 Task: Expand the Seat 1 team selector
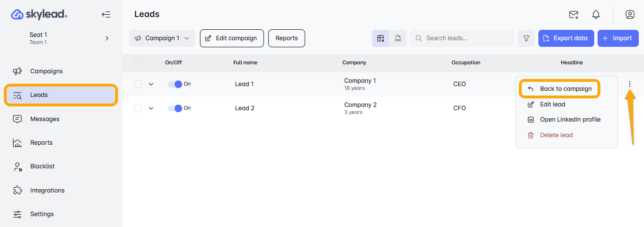point(107,38)
